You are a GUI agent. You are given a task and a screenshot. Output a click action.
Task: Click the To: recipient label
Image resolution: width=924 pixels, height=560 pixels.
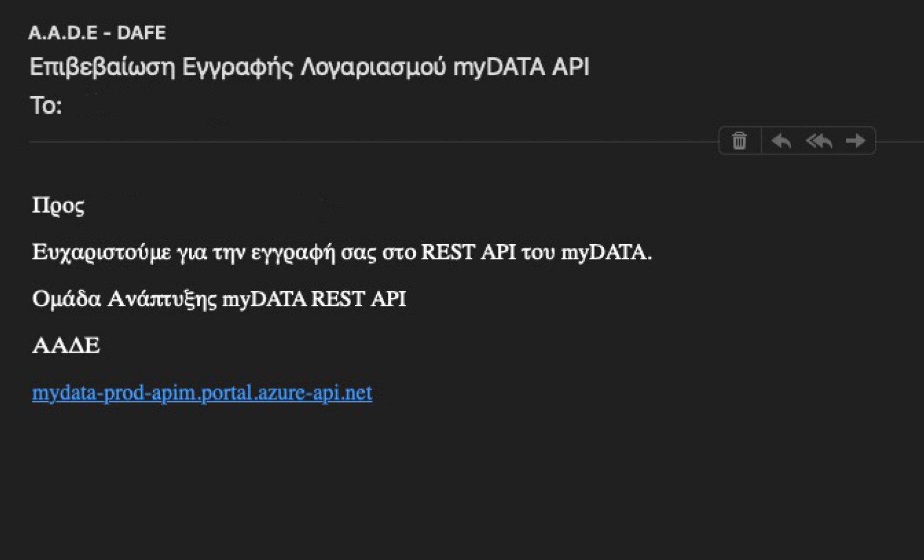tap(46, 106)
